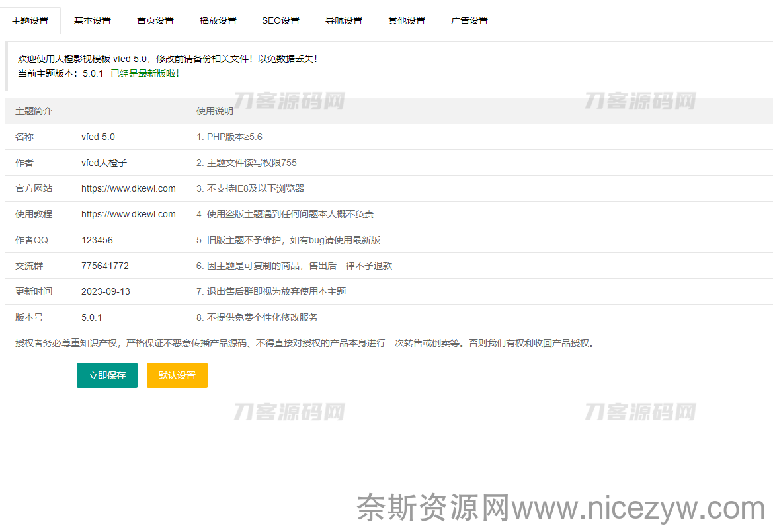Click the author value vfed大橙子
The width and height of the screenshot is (773, 532).
point(104,163)
